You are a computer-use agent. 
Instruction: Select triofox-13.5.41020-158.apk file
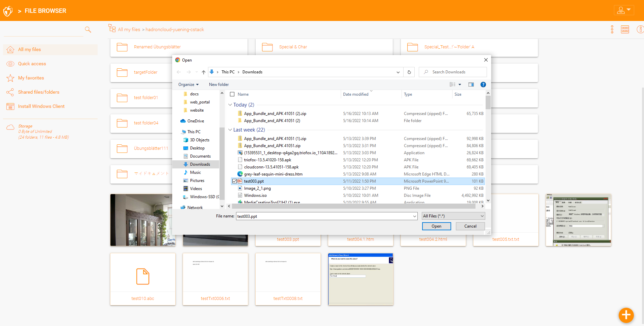358,160
